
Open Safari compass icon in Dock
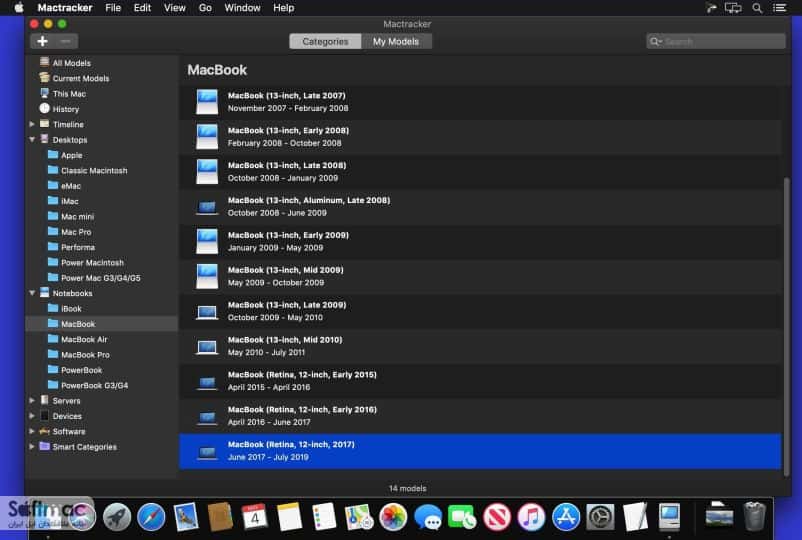pyautogui.click(x=151, y=516)
